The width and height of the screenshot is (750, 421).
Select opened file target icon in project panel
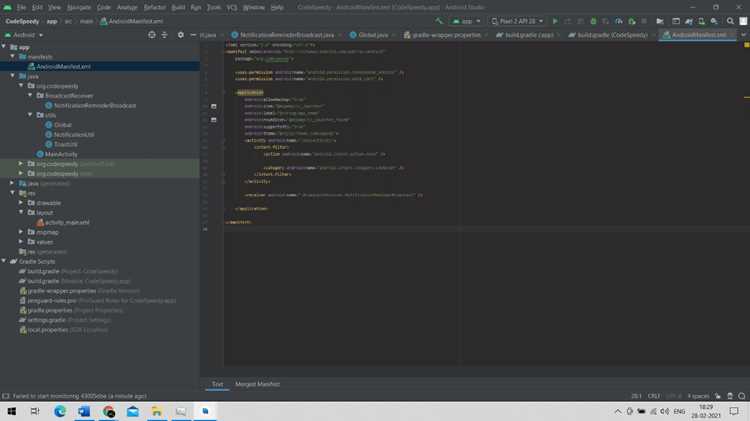pyautogui.click(x=152, y=35)
